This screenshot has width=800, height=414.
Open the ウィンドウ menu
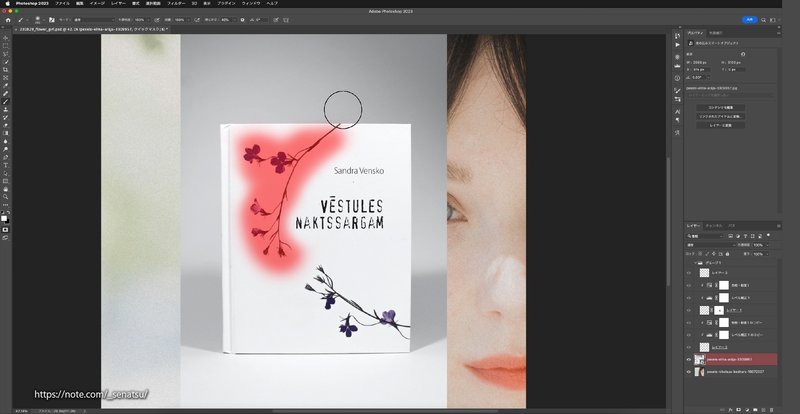[x=251, y=3]
